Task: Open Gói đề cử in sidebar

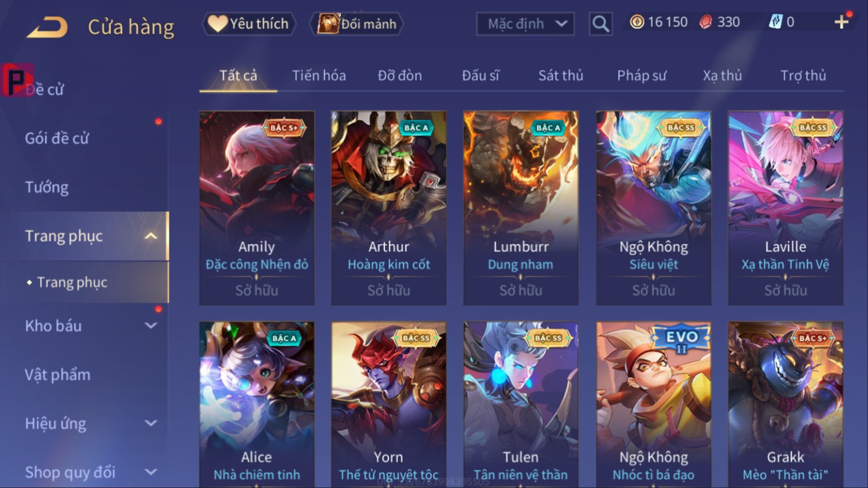Action: (57, 138)
